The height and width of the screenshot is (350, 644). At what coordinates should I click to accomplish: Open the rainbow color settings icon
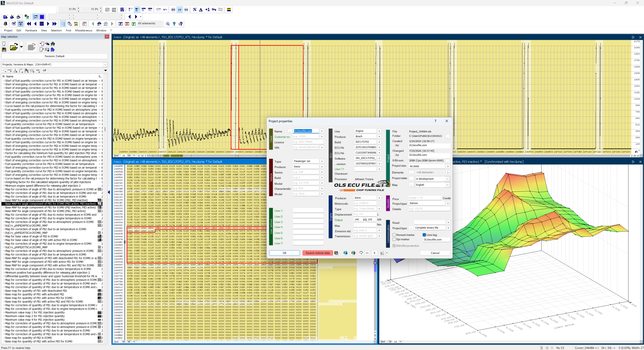coord(229,10)
